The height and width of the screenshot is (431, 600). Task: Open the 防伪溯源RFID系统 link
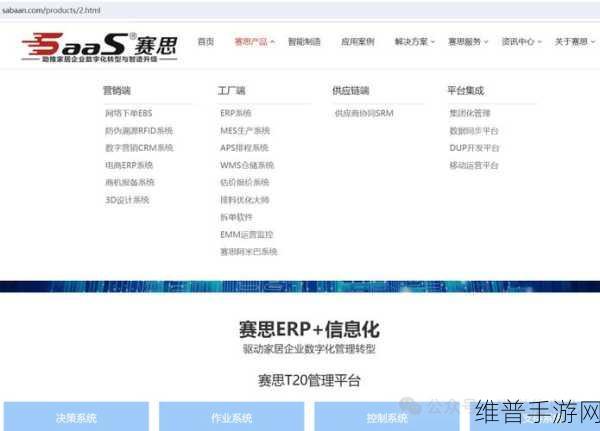(139, 131)
